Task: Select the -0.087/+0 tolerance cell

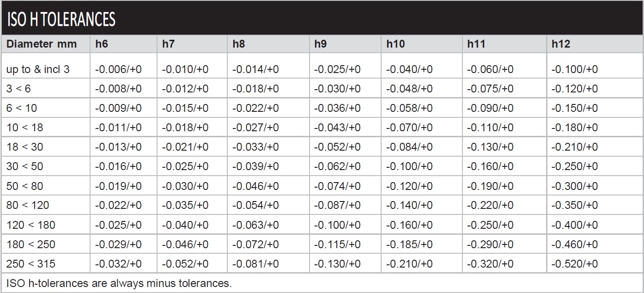Action: point(337,206)
